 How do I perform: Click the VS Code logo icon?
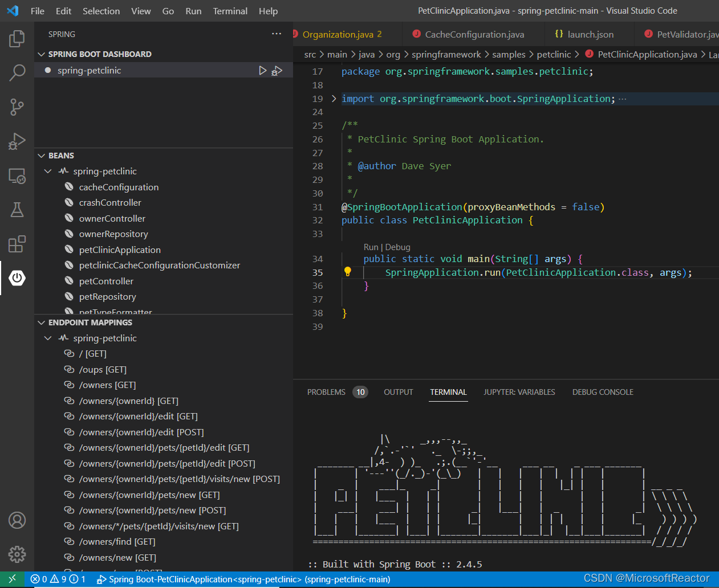[13, 11]
